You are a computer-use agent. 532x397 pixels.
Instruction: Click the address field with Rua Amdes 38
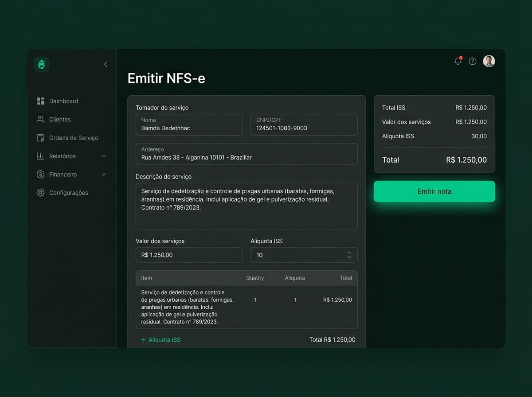[246, 154]
